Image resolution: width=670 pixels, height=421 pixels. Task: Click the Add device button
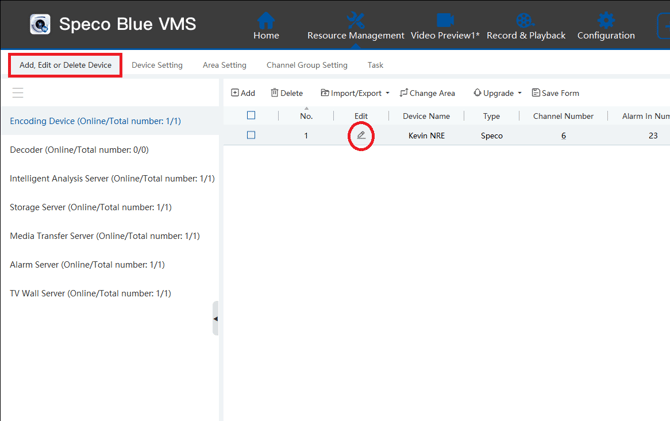[x=243, y=93]
